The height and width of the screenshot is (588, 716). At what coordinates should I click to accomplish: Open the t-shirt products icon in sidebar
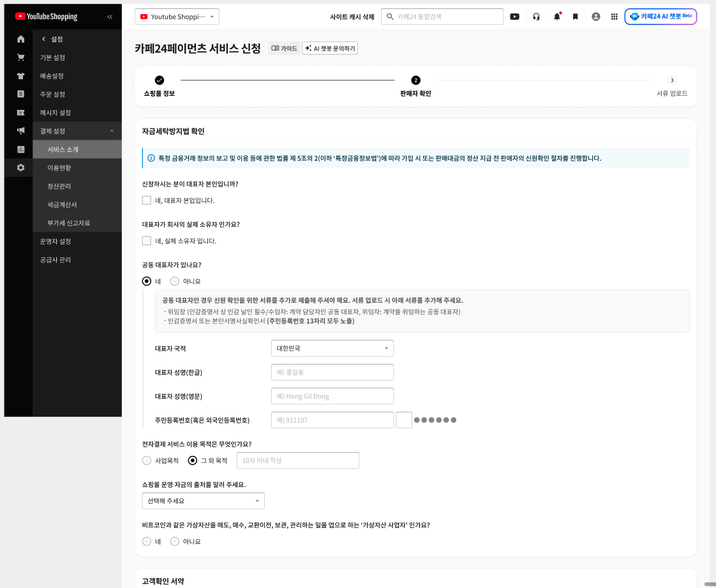20,76
